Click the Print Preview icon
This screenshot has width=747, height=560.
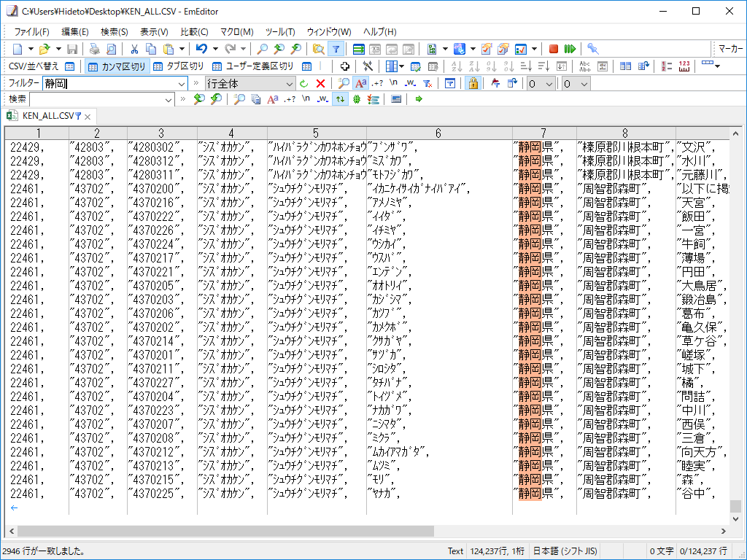(x=111, y=49)
